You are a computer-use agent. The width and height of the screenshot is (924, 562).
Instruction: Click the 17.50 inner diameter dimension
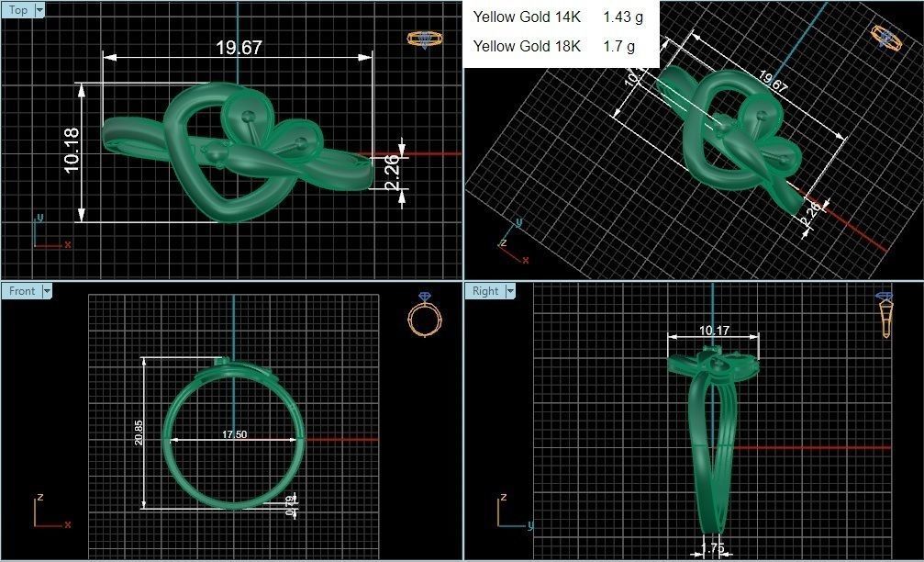[235, 434]
